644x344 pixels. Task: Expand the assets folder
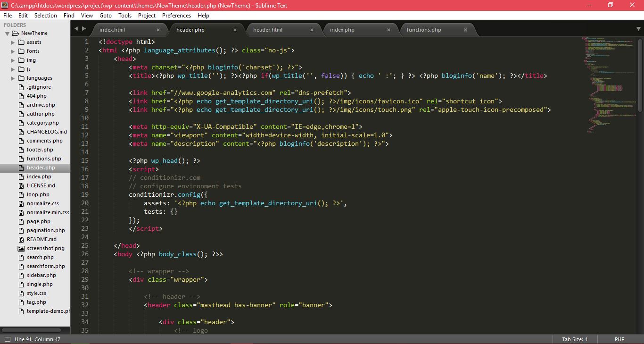(13, 42)
